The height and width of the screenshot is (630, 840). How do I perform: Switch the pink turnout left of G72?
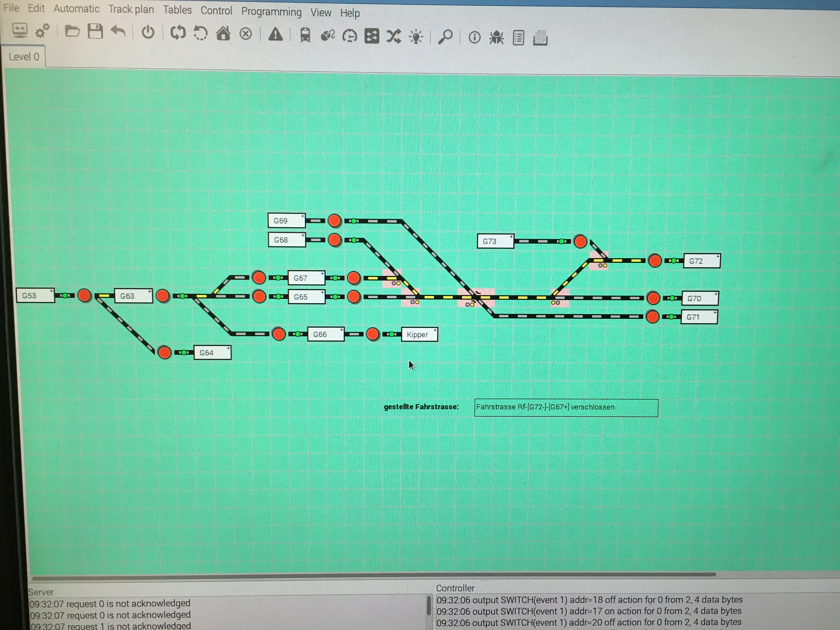click(599, 260)
